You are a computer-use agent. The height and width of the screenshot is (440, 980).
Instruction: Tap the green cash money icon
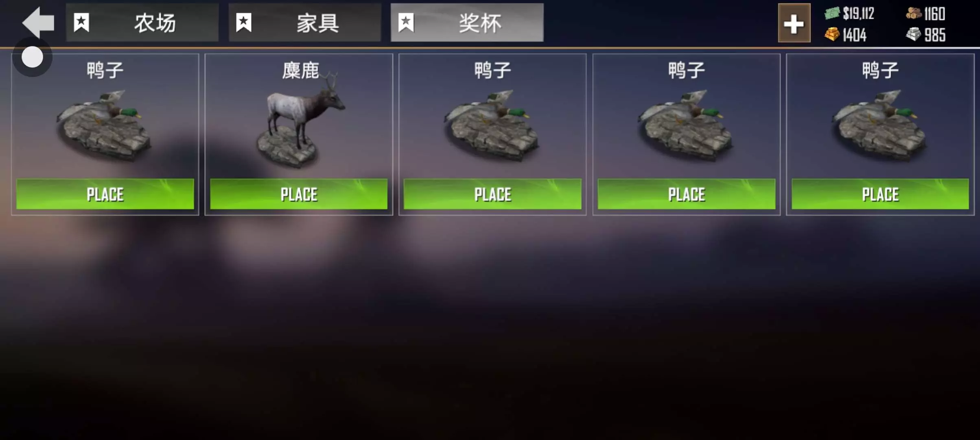832,13
